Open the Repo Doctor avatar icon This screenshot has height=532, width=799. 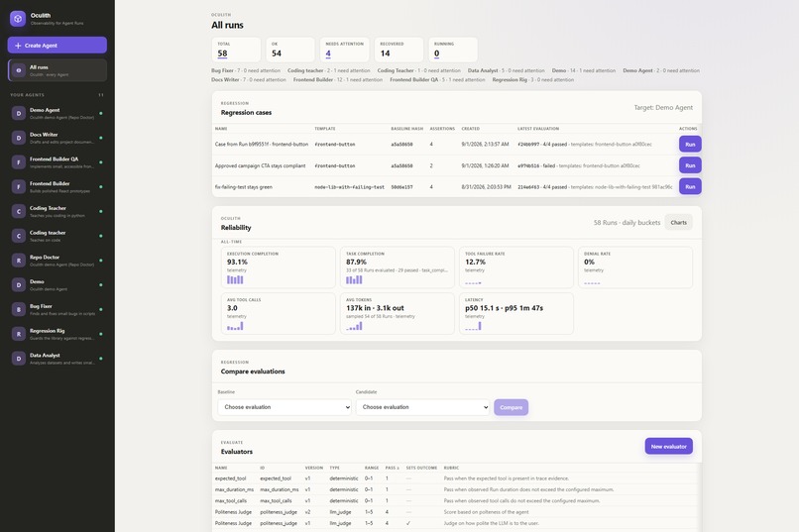point(19,261)
